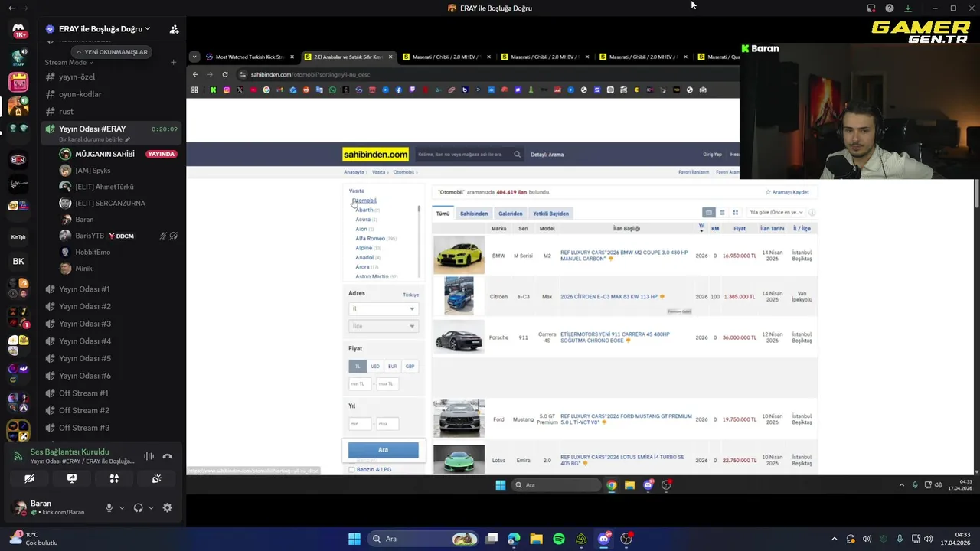This screenshot has width=980, height=551.
Task: Open Discord user settings gear
Action: pos(167,508)
